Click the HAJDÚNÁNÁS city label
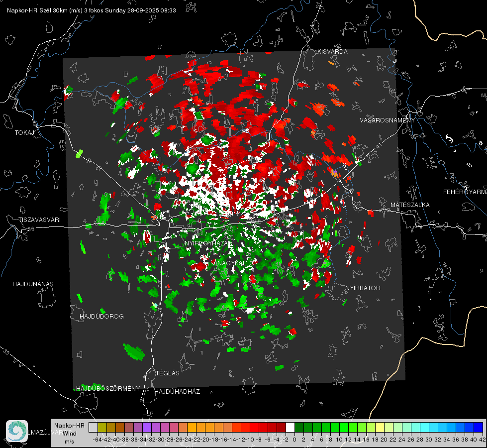 [x=33, y=284]
